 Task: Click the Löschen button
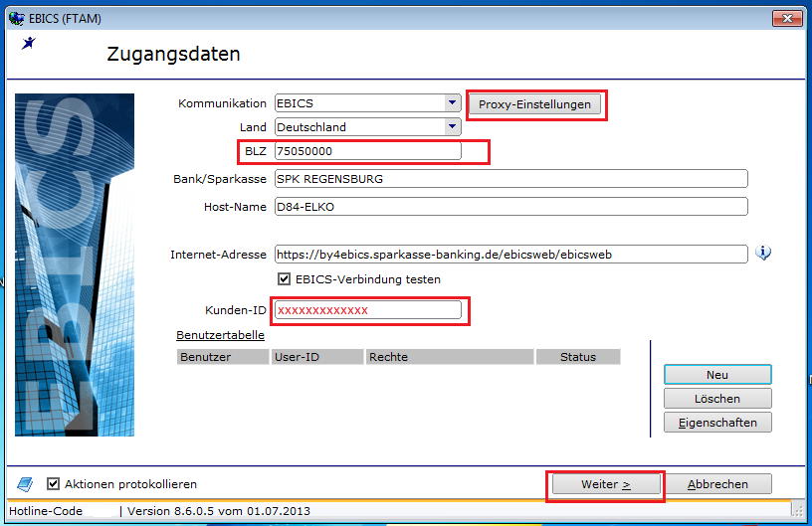[x=717, y=399]
